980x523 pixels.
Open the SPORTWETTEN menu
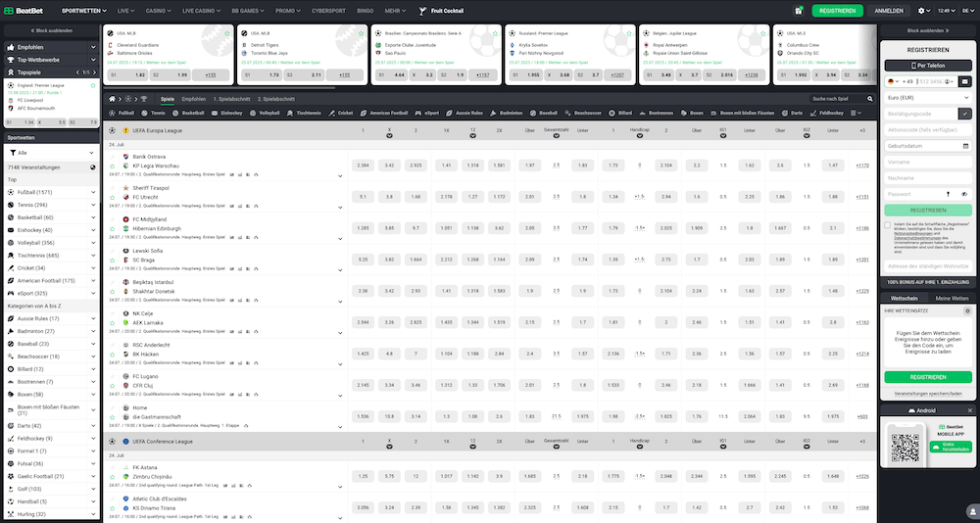pyautogui.click(x=83, y=11)
